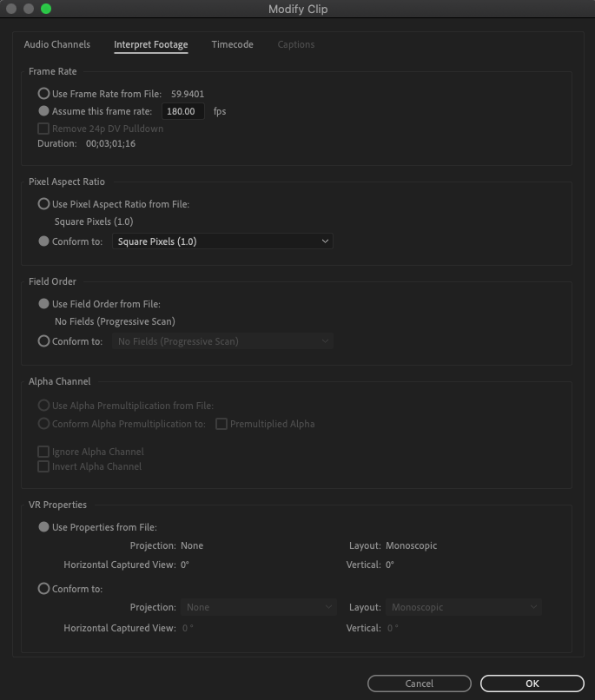Open the Timecode tab
This screenshot has height=700, width=595.
click(x=232, y=44)
